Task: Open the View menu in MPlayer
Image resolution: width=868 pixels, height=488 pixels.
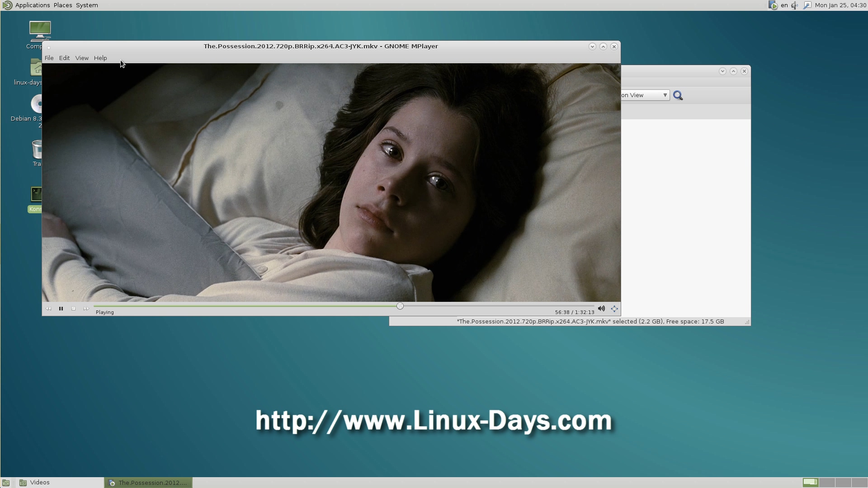Action: [82, 58]
